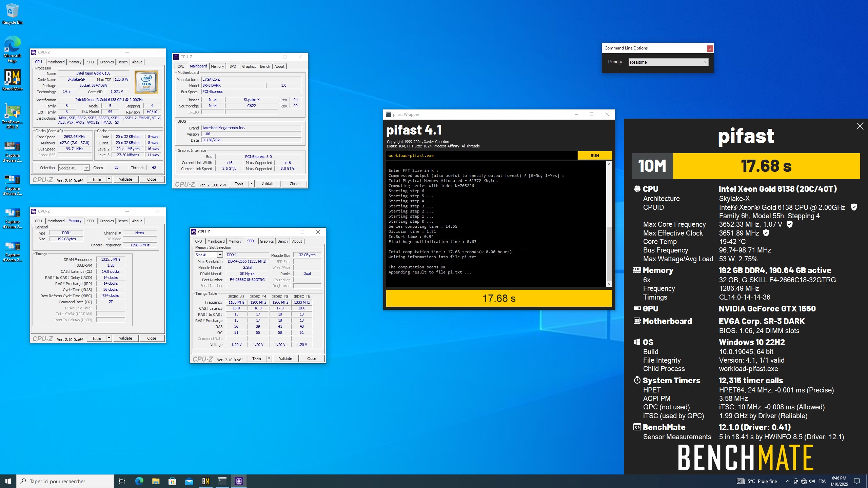Viewport: 868px width, 488px height.
Task: Select the Intel Xeon Gold 6138 name field
Action: pyautogui.click(x=93, y=73)
